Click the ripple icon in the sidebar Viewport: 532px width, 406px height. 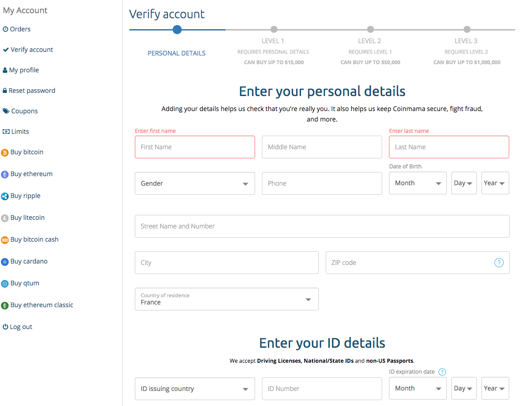coord(5,196)
